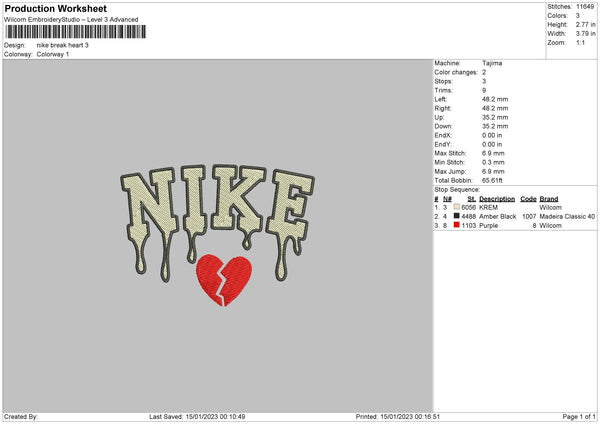600x424 pixels.
Task: Click the 'Production Worksheet' title
Action: 55,8
